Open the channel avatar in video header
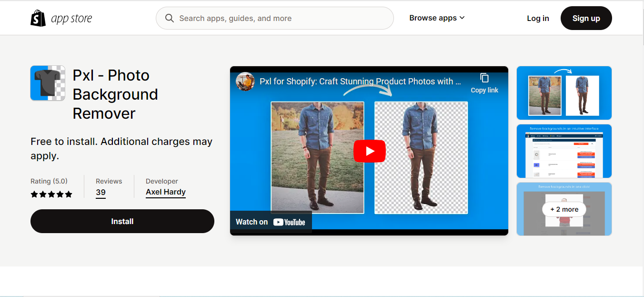Image resolution: width=644 pixels, height=297 pixels. pyautogui.click(x=245, y=82)
